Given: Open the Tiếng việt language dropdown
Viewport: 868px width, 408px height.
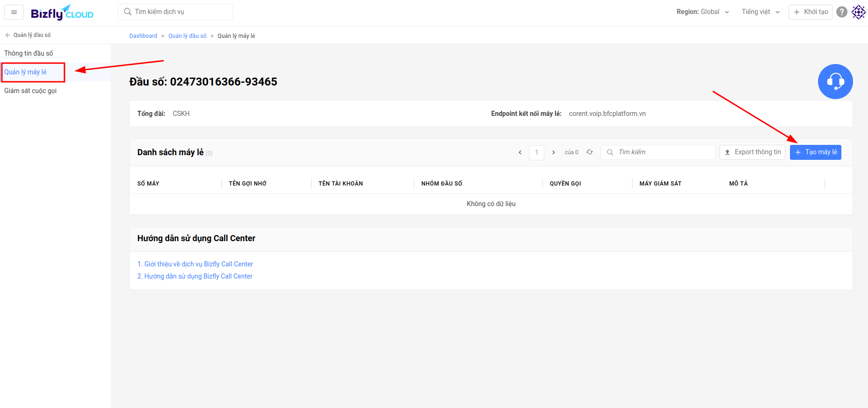Looking at the screenshot, I should tap(761, 12).
